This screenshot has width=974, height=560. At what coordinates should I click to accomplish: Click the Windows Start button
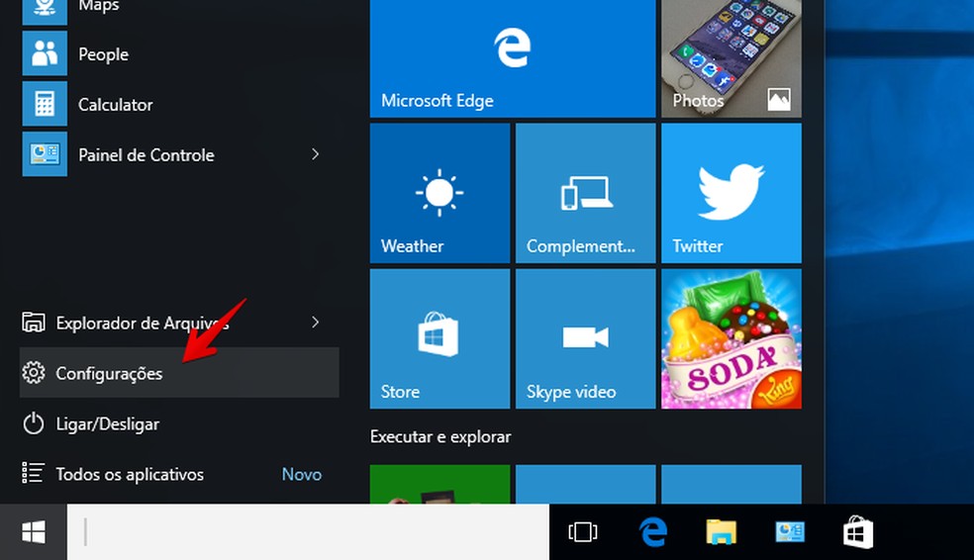pos(34,532)
